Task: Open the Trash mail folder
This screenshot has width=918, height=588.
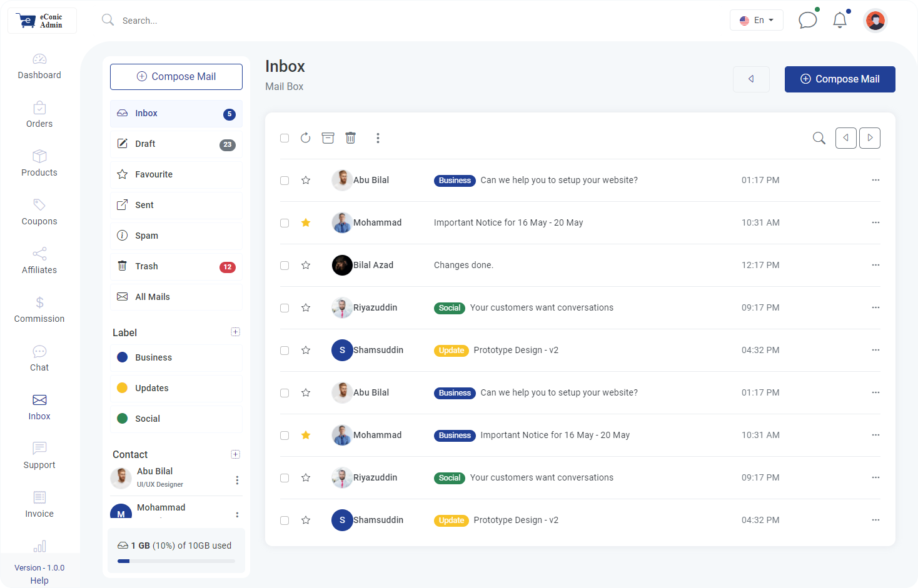Action: 176,267
